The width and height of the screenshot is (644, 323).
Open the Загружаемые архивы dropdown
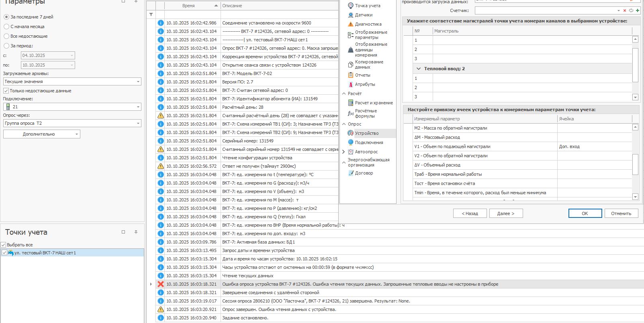point(138,81)
